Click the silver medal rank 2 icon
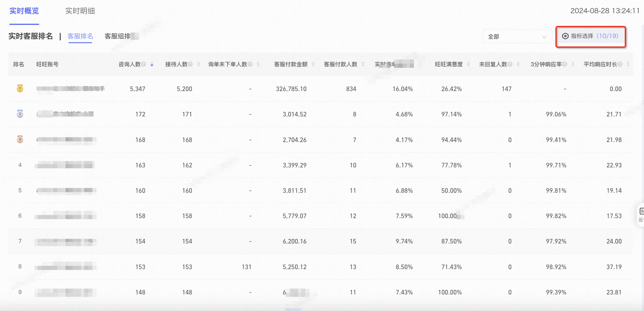 click(20, 114)
